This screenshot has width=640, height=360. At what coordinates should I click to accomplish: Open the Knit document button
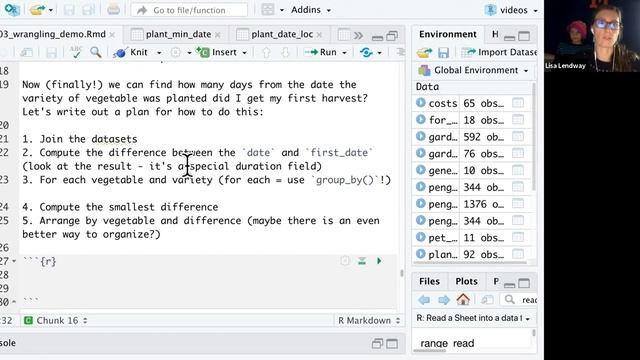[131, 52]
